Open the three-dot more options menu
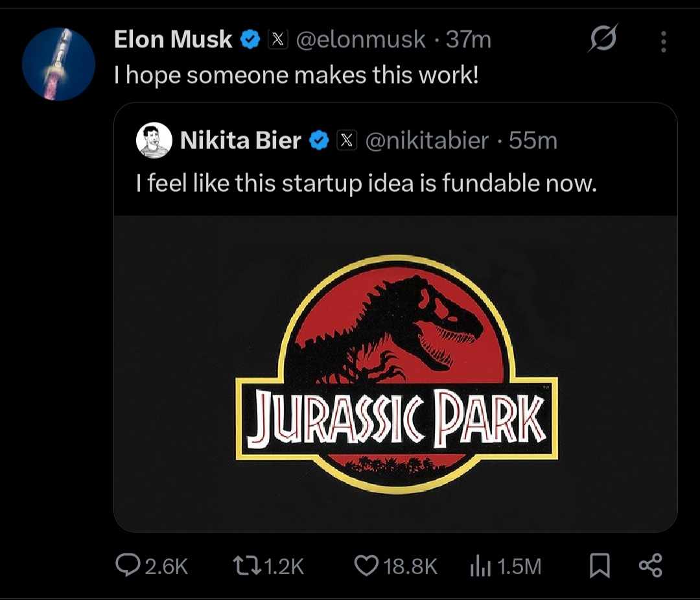This screenshot has width=700, height=600. 662,42
